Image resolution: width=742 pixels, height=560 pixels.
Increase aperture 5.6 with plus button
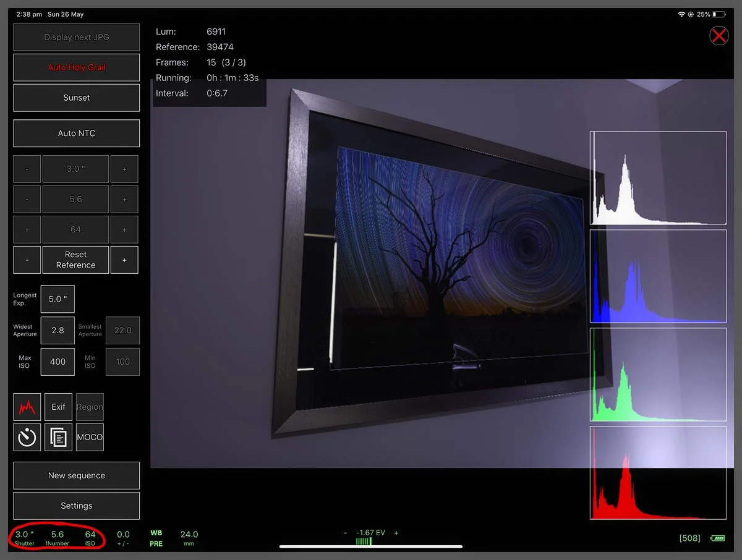pyautogui.click(x=124, y=199)
